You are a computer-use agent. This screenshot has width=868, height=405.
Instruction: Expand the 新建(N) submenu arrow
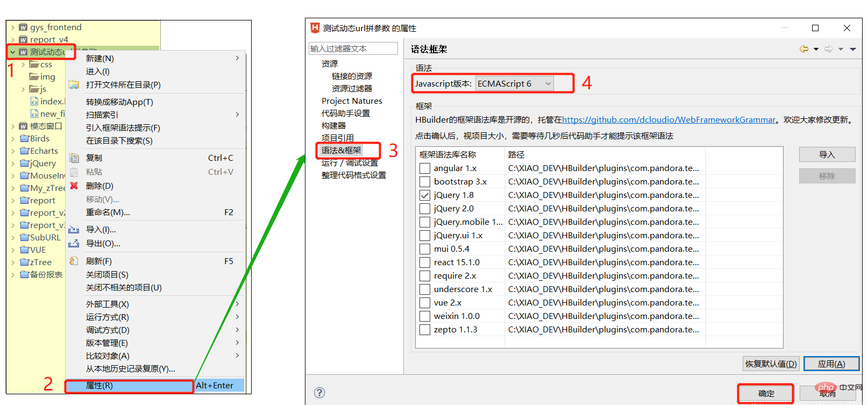tap(237, 58)
